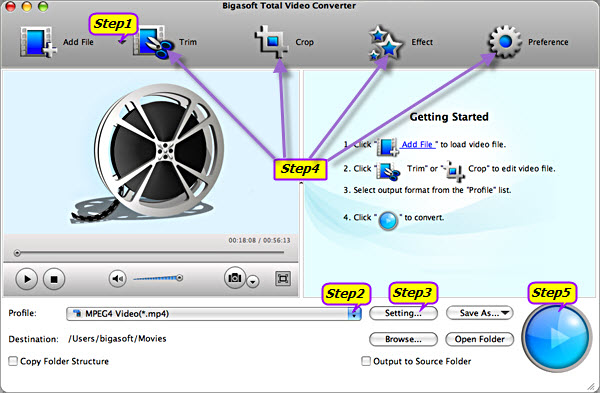This screenshot has height=393, width=600.
Task: Play the video preview
Action: [26, 279]
